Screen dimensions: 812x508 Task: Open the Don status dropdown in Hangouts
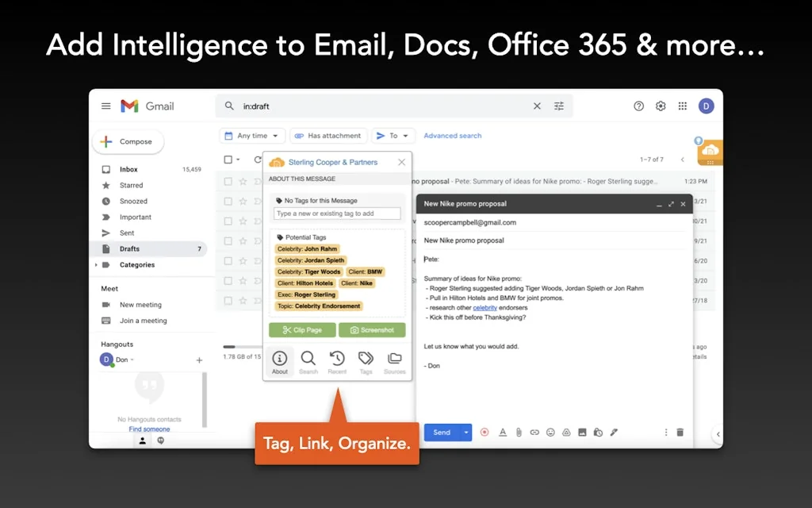[132, 360]
